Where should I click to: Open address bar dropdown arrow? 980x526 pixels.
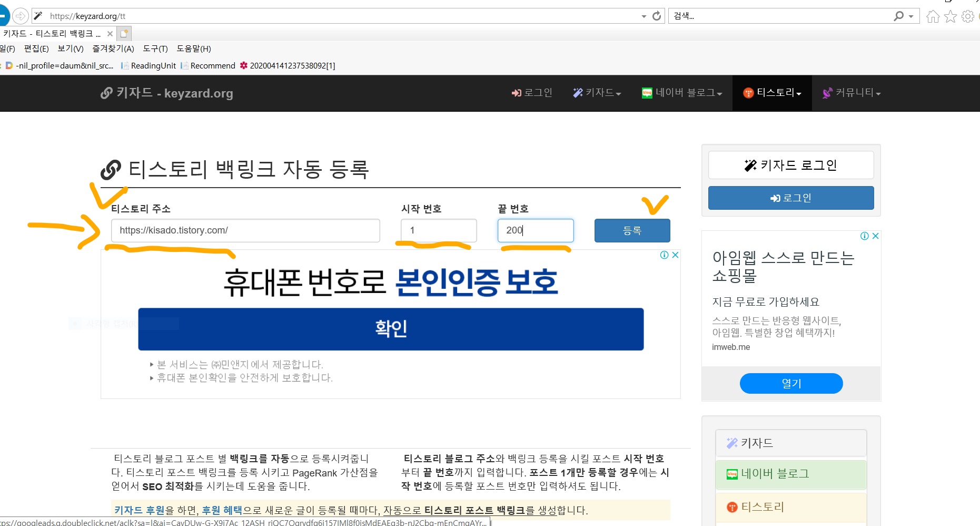click(644, 16)
